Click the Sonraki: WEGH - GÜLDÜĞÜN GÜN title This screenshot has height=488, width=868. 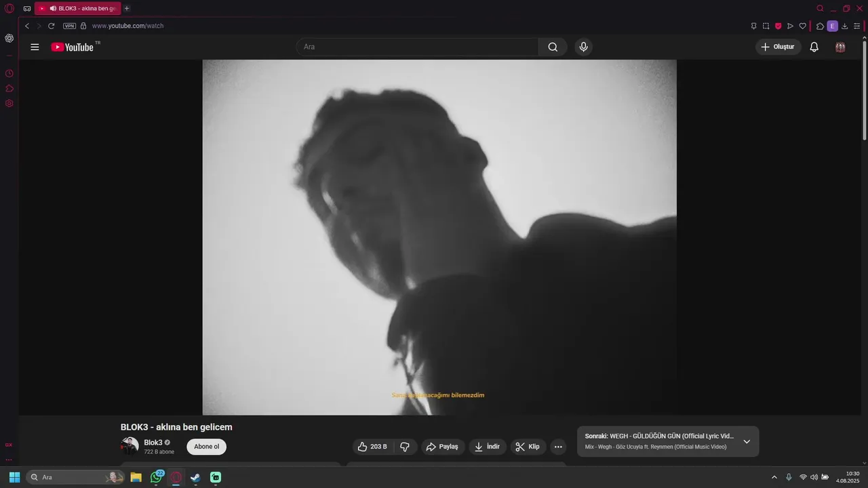[659, 436]
